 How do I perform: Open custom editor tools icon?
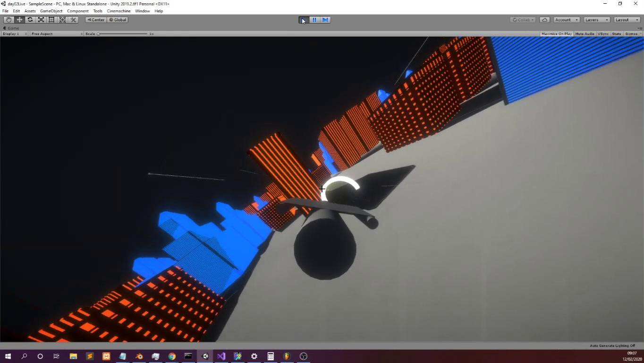[73, 20]
